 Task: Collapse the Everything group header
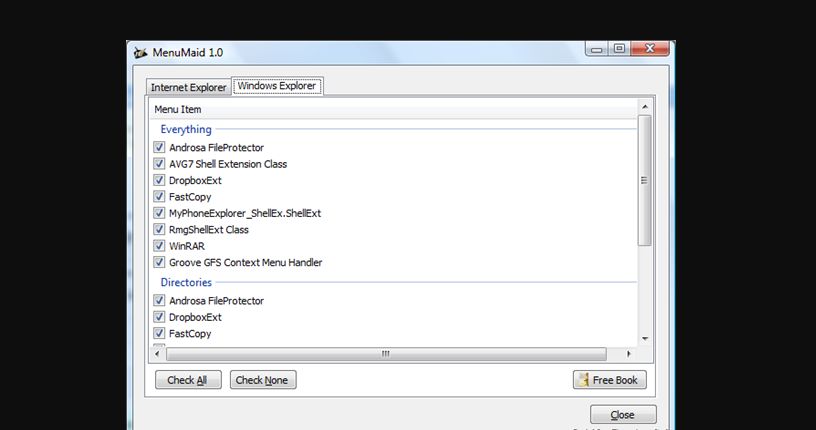click(x=186, y=129)
